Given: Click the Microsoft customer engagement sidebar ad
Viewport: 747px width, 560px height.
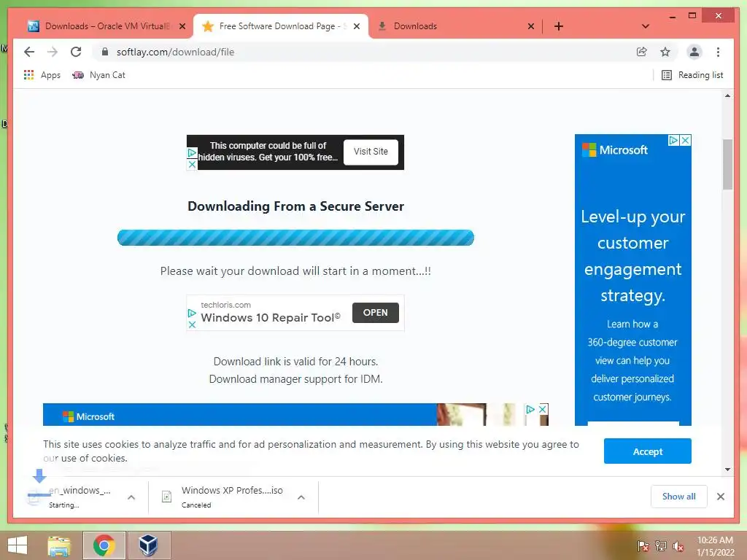Looking at the screenshot, I should [x=632, y=280].
